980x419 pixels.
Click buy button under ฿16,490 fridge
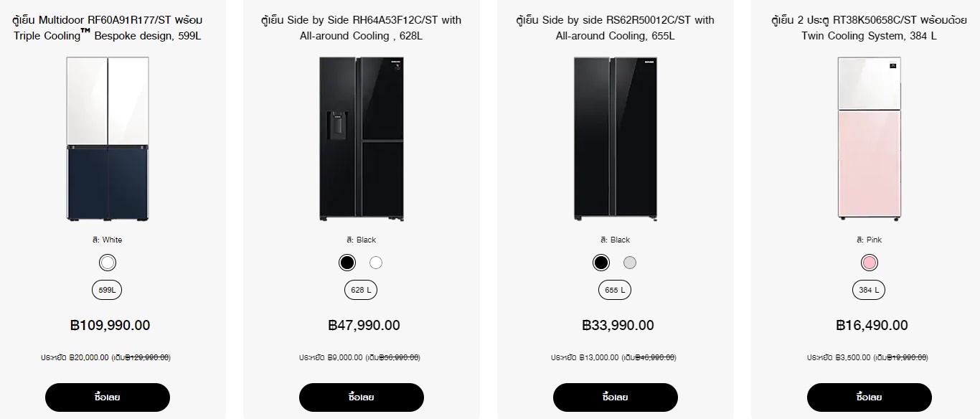click(x=870, y=397)
